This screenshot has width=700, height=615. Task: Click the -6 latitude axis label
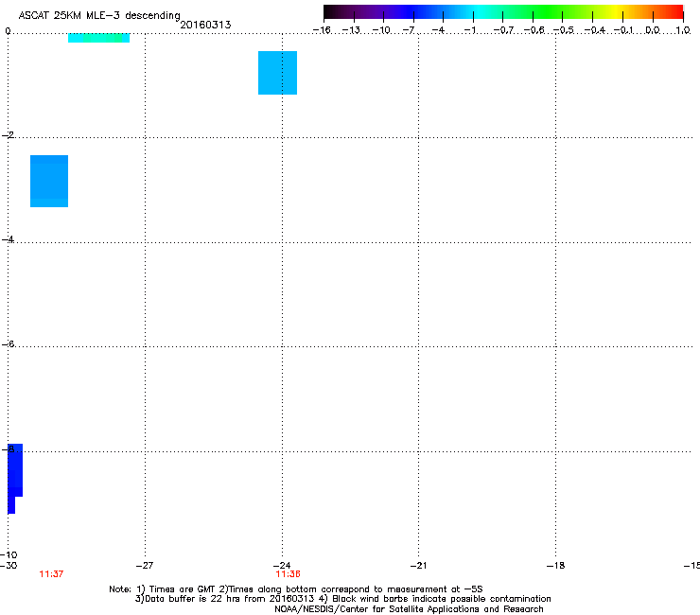point(8,343)
